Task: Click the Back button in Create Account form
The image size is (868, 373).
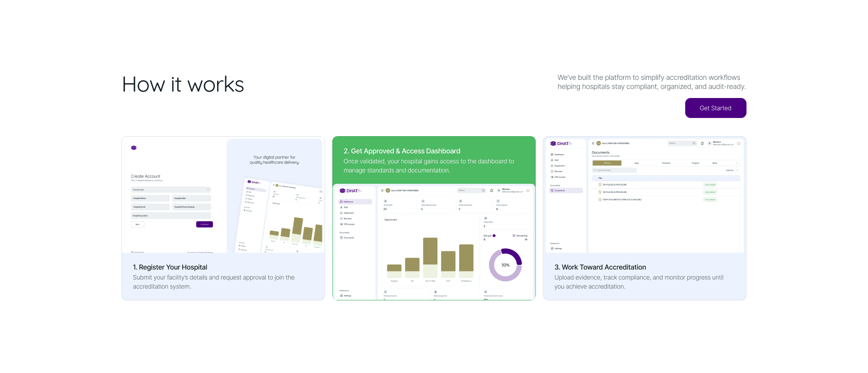Action: coord(138,224)
